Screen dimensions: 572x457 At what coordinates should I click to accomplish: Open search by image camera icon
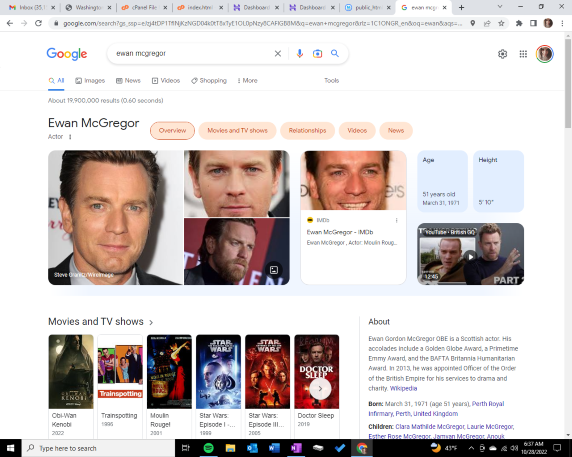tap(317, 54)
